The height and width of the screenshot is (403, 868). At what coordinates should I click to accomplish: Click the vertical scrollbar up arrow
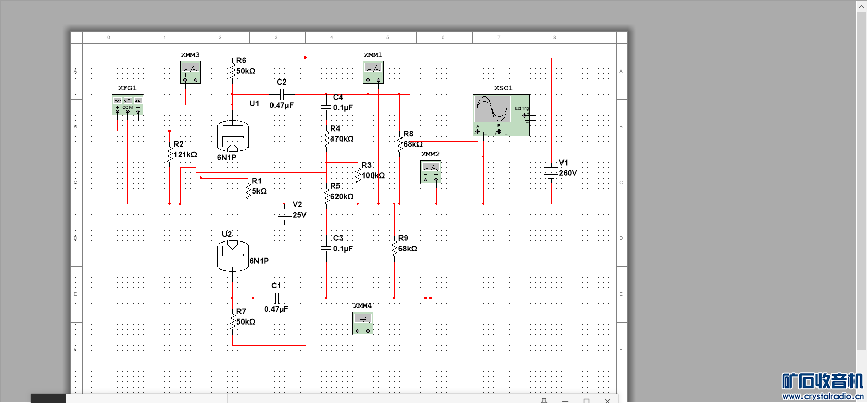[861, 6]
